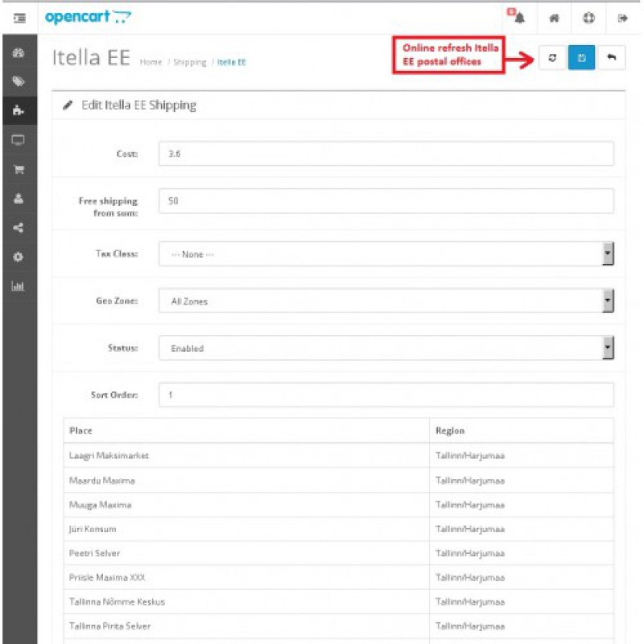
Task: Click the Itella EE breadcrumb link
Action: coord(231,62)
